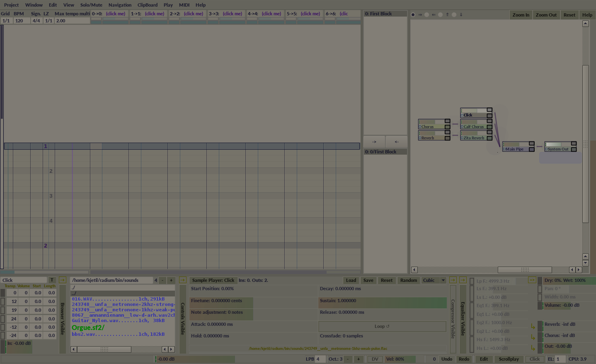Open the Orgue.sf2 folder in browser
The image size is (596, 364).
pyautogui.click(x=88, y=328)
